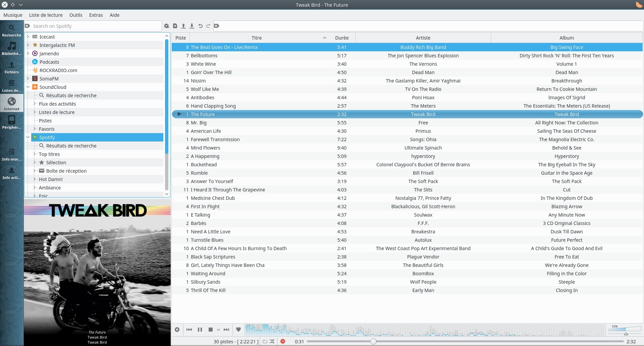Select the Bellbottoms track row
Viewport: 644px width, 346px height.
pyautogui.click(x=407, y=56)
